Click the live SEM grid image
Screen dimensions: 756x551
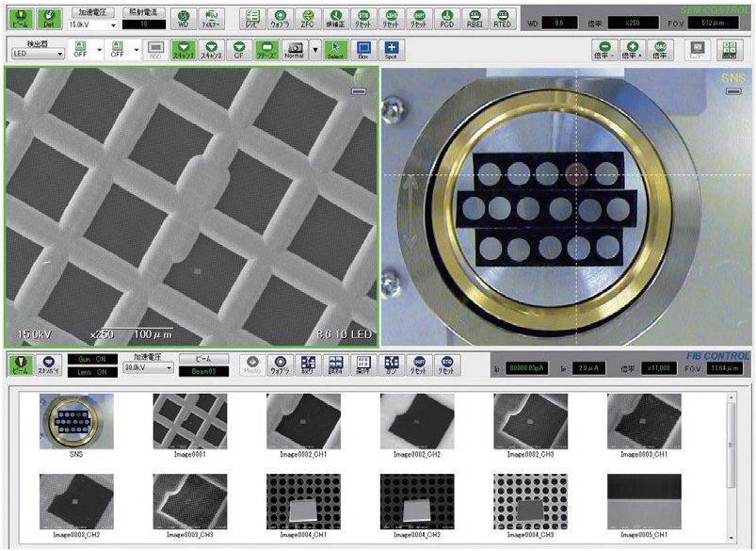coord(191,206)
